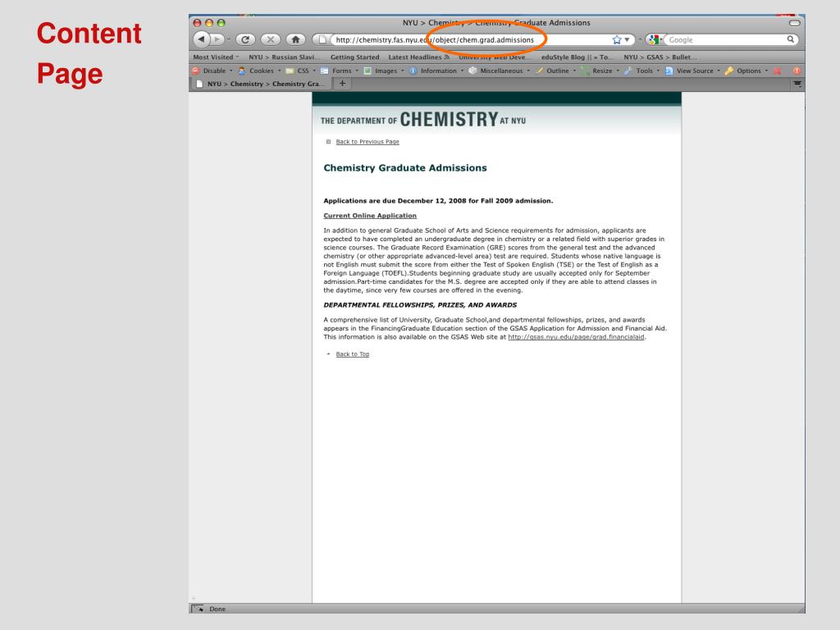Click the Department of Chemistry at NYU banner

423,120
